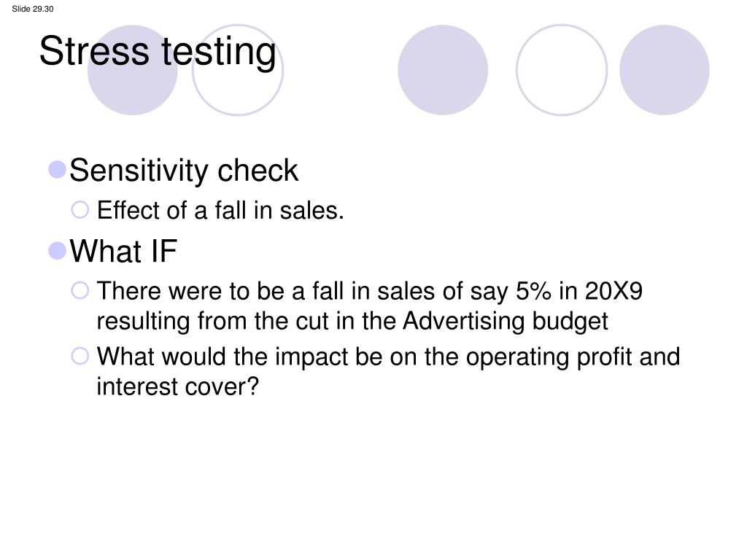Click the 'Stress testing' slide title
The height and width of the screenshot is (560, 747).
point(158,52)
